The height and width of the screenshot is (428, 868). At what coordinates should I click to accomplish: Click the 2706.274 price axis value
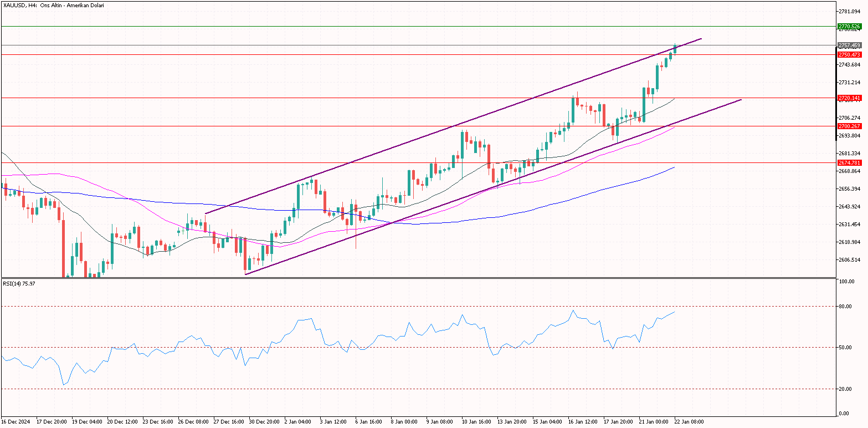pyautogui.click(x=849, y=118)
